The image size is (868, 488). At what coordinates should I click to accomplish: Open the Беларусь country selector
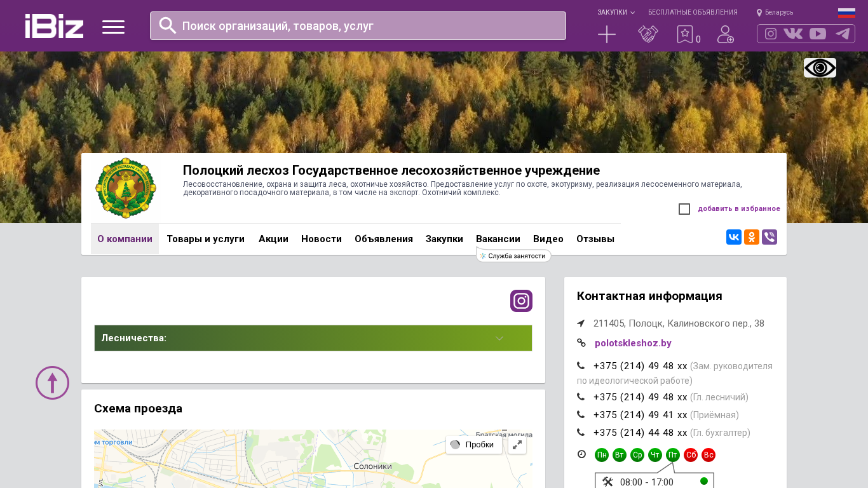tap(775, 12)
